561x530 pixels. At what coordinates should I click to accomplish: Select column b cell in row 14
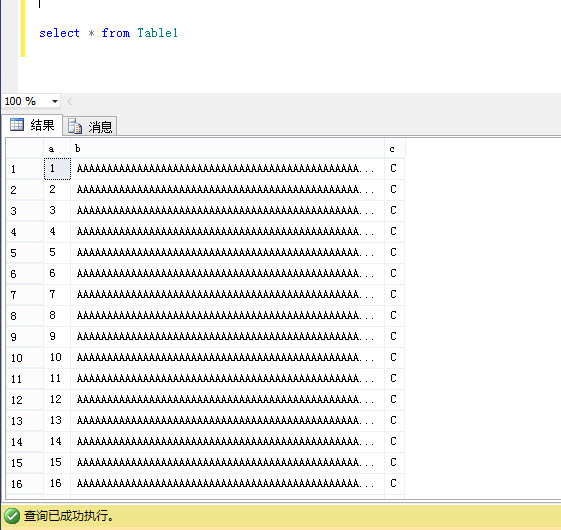(228, 441)
